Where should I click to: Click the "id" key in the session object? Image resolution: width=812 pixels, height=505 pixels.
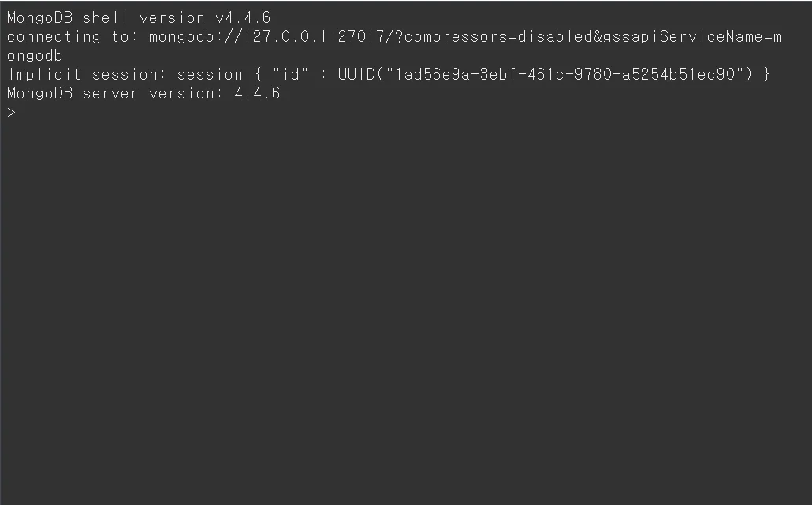pyautogui.click(x=289, y=75)
